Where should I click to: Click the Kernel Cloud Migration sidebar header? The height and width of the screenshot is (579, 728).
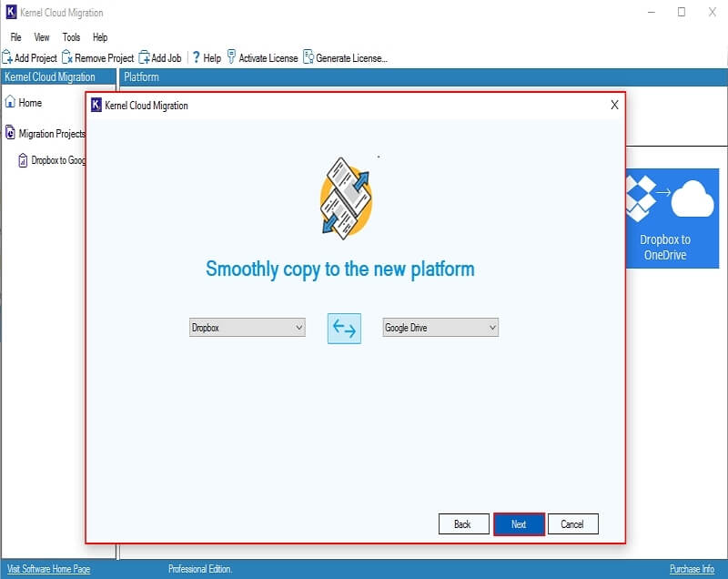point(58,77)
